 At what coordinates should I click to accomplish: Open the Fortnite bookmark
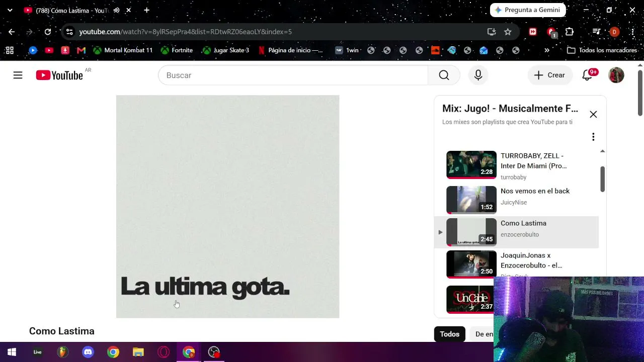(177, 50)
